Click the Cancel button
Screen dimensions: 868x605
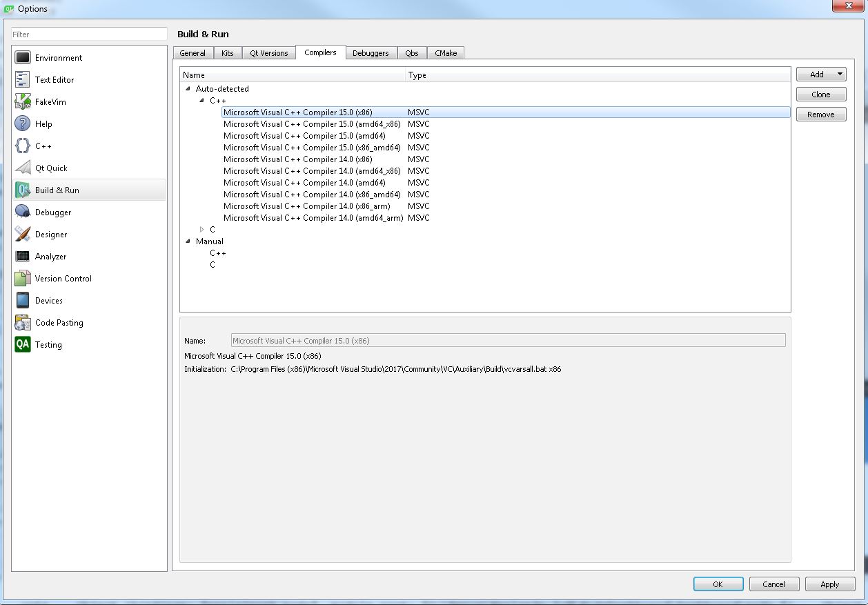click(x=774, y=584)
